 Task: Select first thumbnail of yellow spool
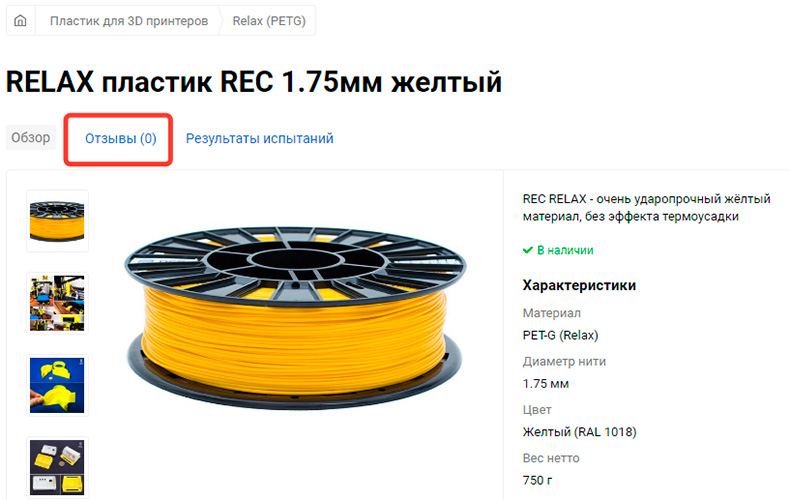(x=57, y=221)
